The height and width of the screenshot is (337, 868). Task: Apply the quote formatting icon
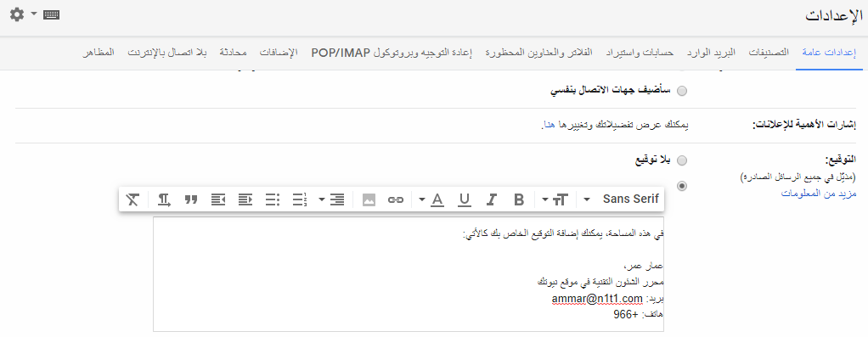click(x=191, y=199)
